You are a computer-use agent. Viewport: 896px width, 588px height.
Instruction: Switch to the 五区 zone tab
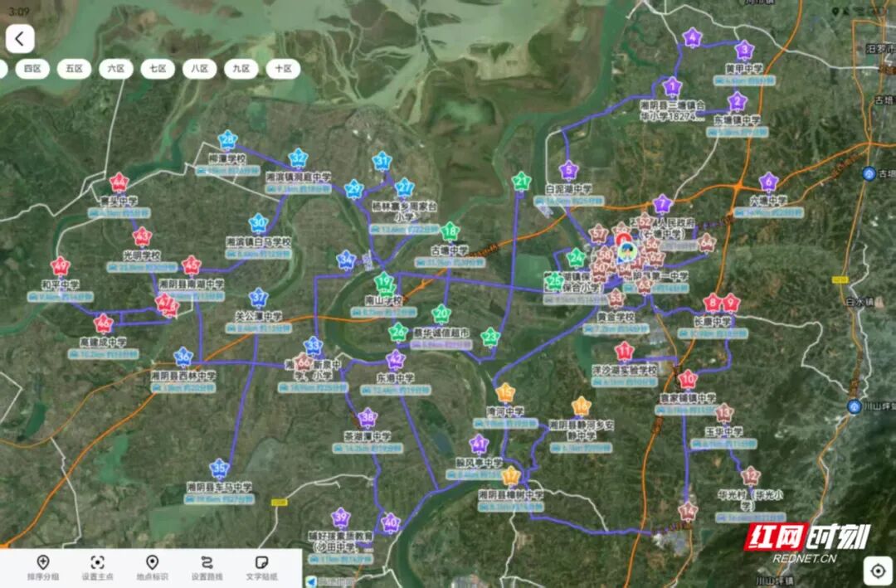[75, 69]
